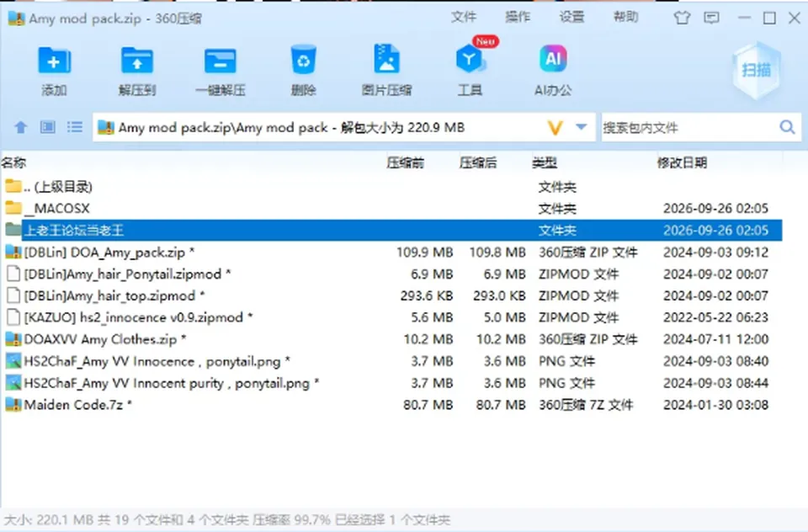Click the 一键解压 one-click extract icon

click(220, 61)
